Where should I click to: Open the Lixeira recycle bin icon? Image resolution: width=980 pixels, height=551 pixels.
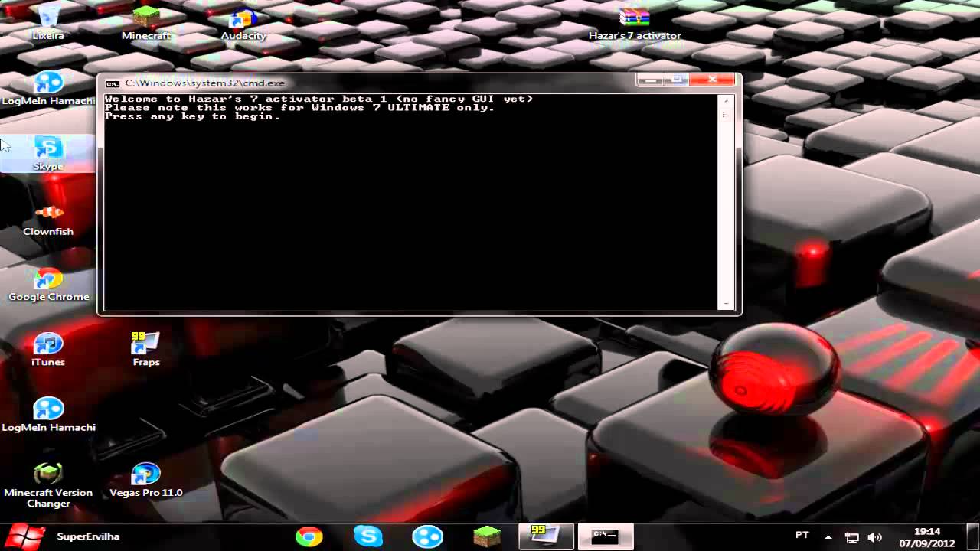coord(48,21)
